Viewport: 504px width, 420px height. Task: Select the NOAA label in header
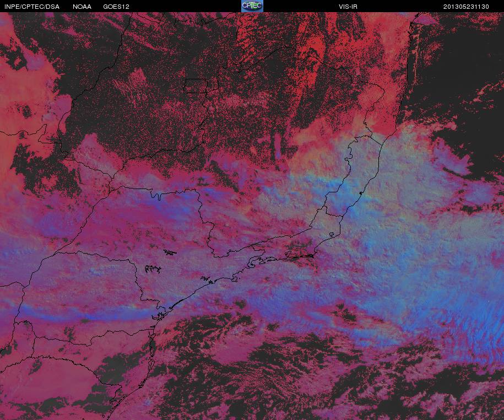[x=82, y=7]
